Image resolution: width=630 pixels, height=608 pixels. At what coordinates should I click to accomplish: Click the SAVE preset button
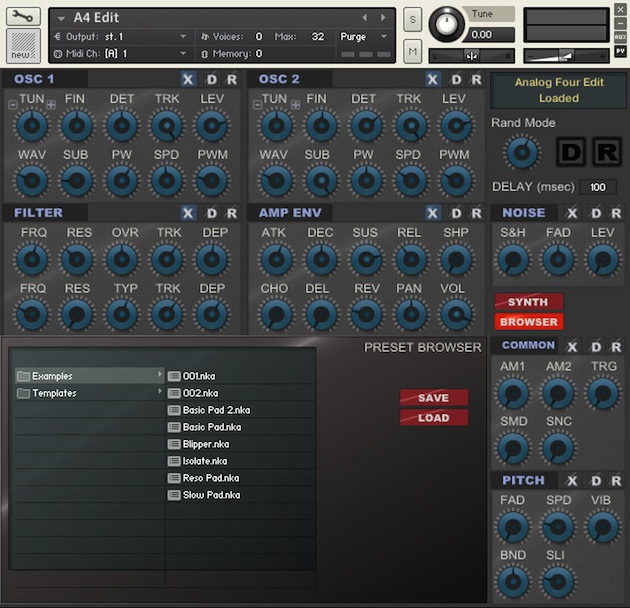[434, 397]
